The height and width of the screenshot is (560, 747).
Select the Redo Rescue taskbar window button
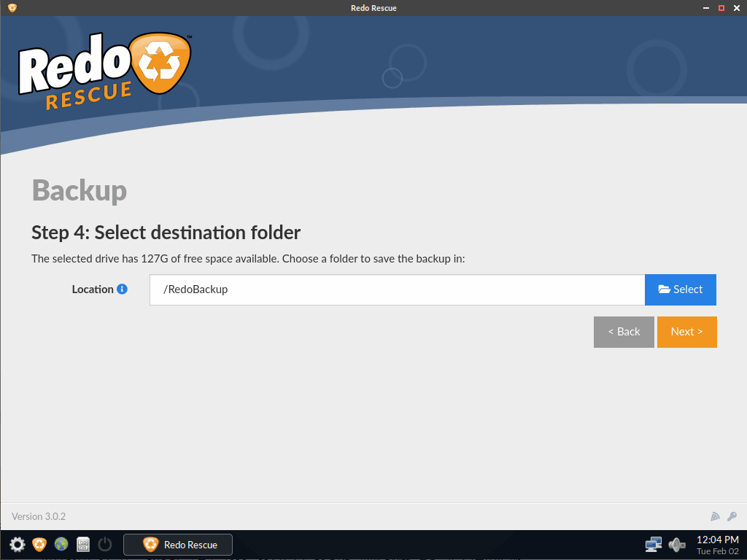(178, 545)
